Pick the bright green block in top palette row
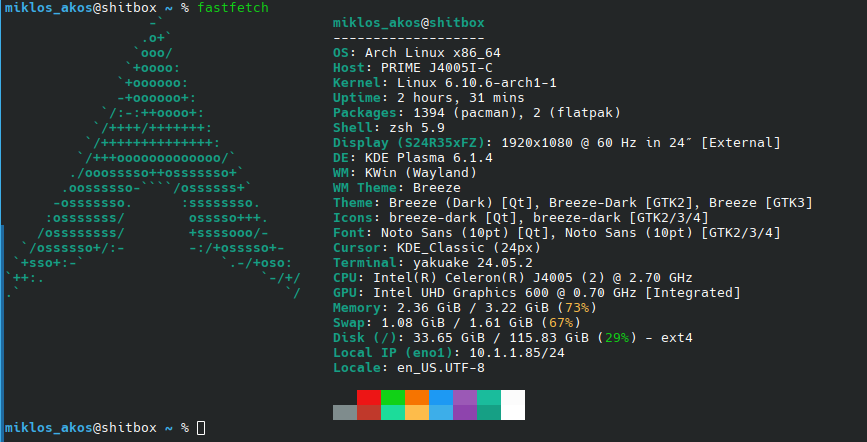Image resolution: width=867 pixels, height=442 pixels. pos(392,398)
